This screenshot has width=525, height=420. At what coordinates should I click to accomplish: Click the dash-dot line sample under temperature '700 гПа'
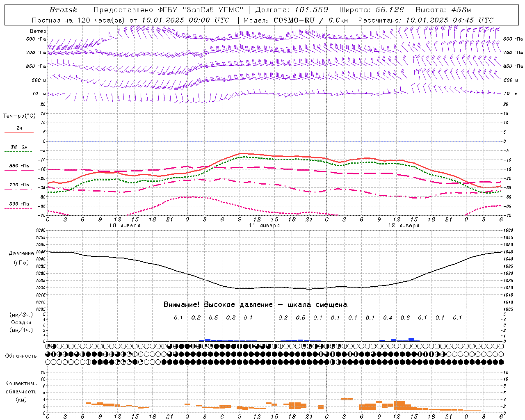18,189
